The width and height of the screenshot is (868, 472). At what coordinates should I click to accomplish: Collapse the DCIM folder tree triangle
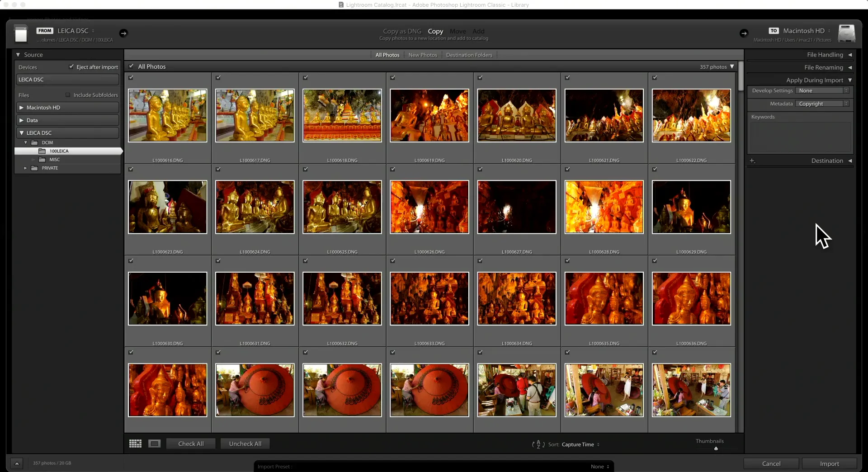tap(26, 142)
